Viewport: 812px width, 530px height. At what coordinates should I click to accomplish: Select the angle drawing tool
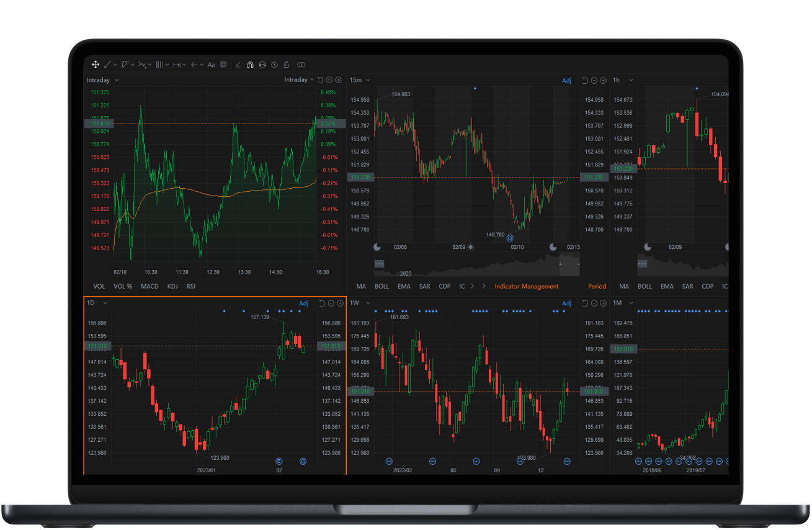pyautogui.click(x=239, y=65)
